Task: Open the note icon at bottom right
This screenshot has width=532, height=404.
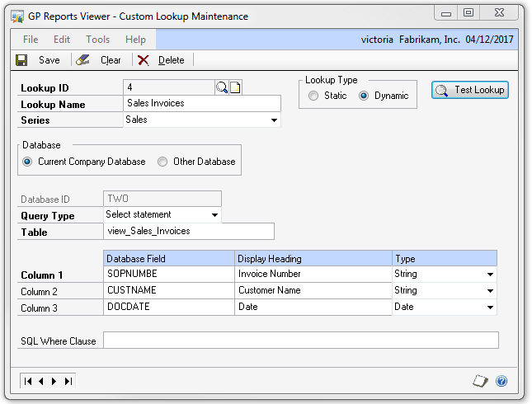Action: (481, 381)
